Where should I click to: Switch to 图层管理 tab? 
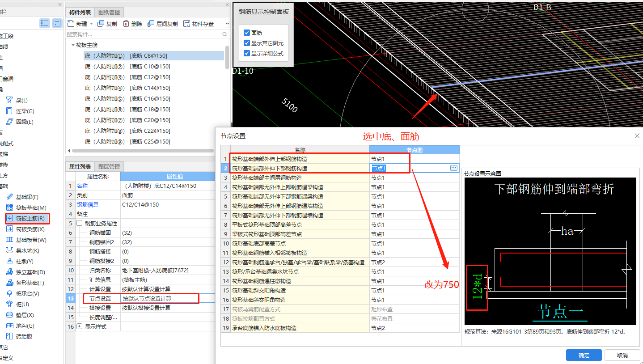coord(109,166)
